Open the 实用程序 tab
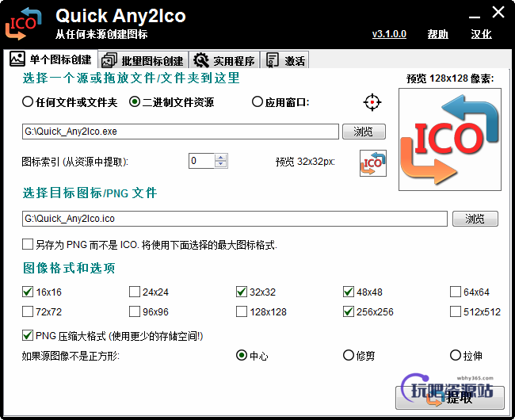The width and height of the screenshot is (515, 420). click(224, 60)
